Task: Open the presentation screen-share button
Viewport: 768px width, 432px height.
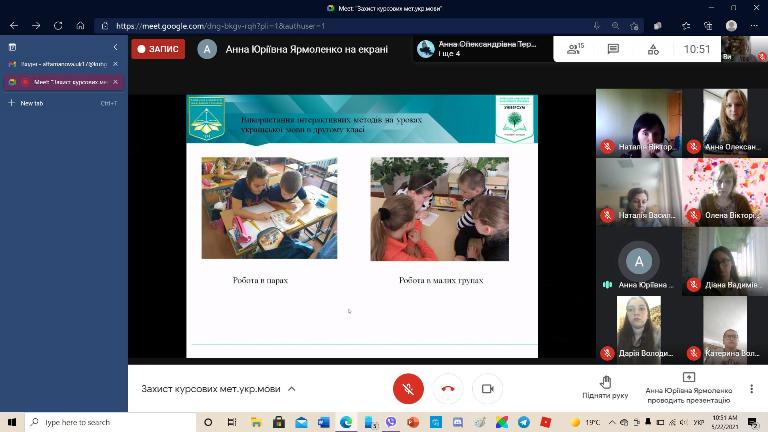Action: [x=688, y=386]
